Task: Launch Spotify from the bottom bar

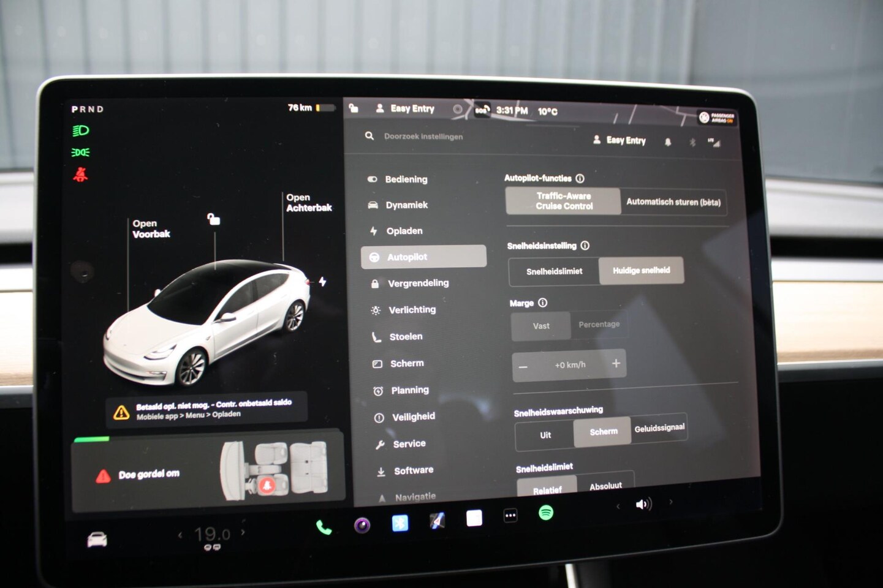Action: [x=545, y=513]
